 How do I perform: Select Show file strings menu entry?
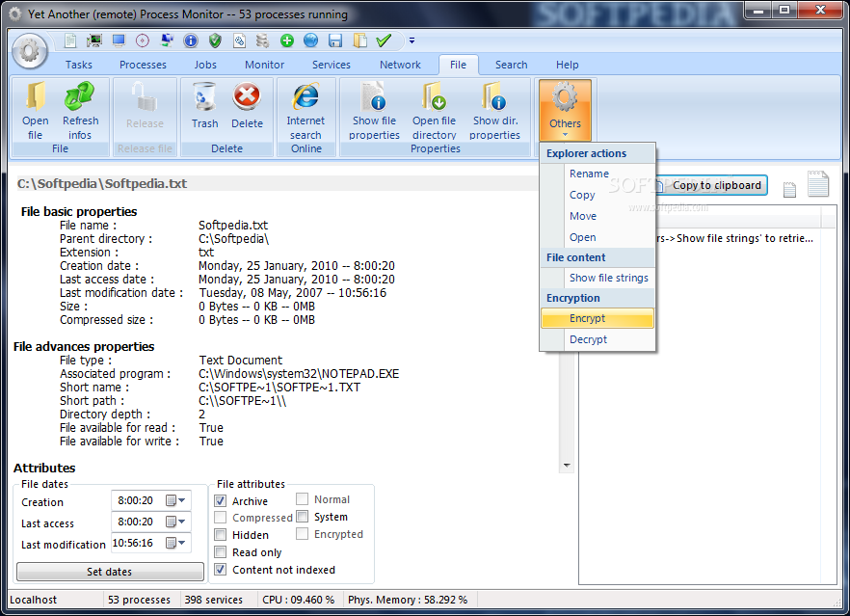pyautogui.click(x=598, y=278)
